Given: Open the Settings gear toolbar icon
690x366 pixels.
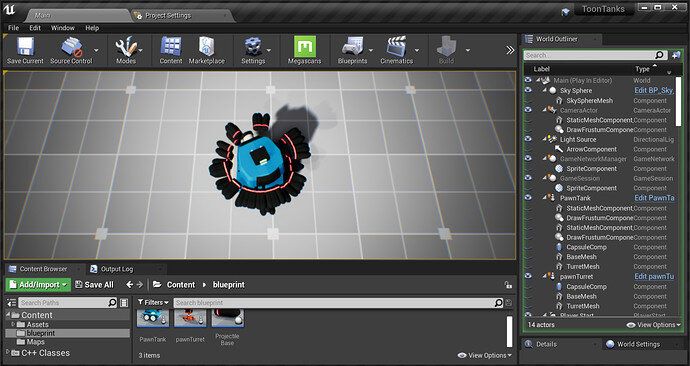Looking at the screenshot, I should click(253, 47).
